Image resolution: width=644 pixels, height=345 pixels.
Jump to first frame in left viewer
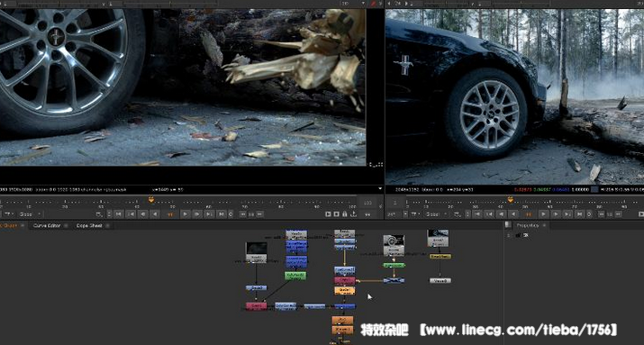(x=118, y=214)
